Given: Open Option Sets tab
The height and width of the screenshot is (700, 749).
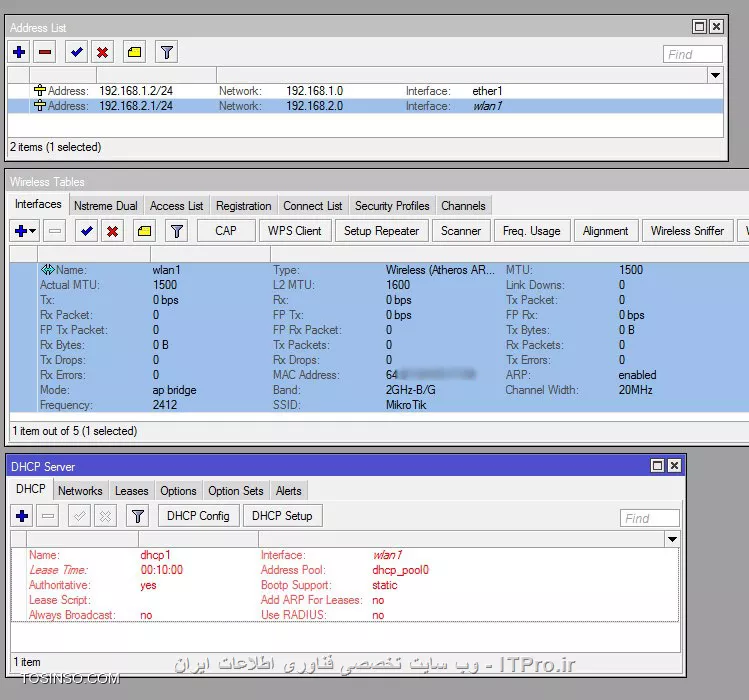Looking at the screenshot, I should coord(235,491).
